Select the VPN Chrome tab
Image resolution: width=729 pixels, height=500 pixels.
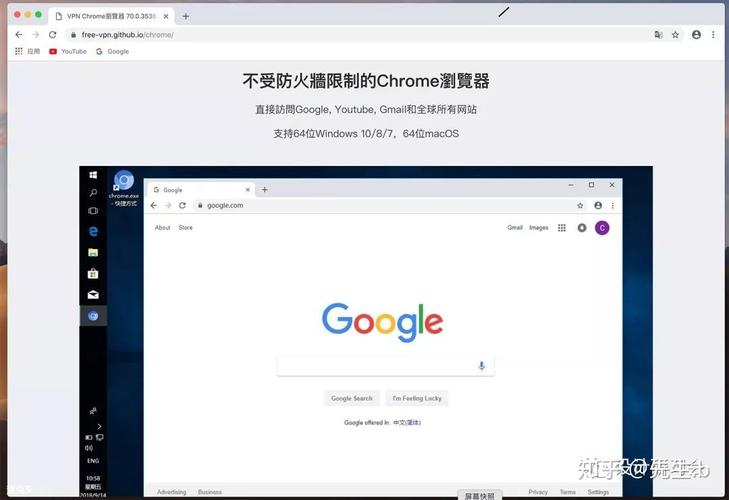(111, 16)
